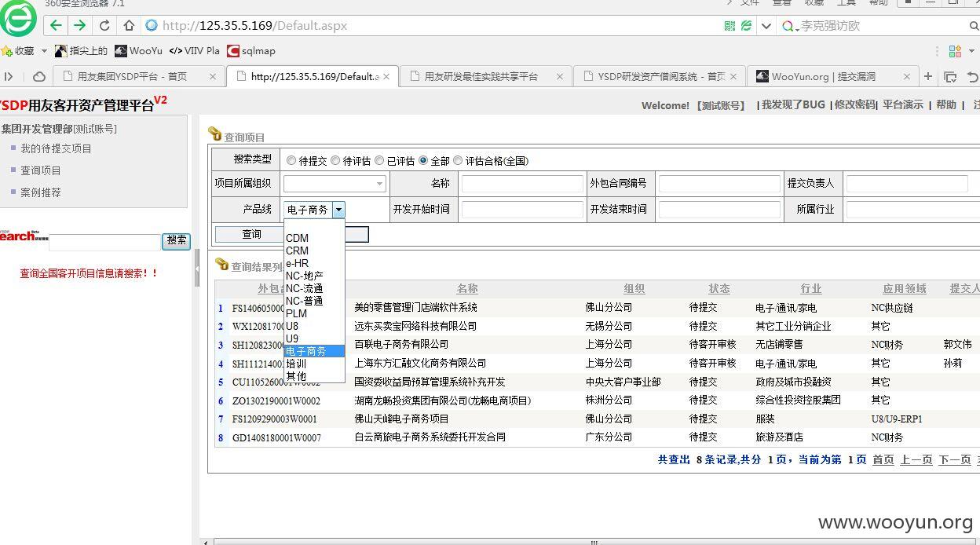Viewport: 980px width, 545px height.
Task: Choose e-HR from product line list
Action: pyautogui.click(x=314, y=263)
